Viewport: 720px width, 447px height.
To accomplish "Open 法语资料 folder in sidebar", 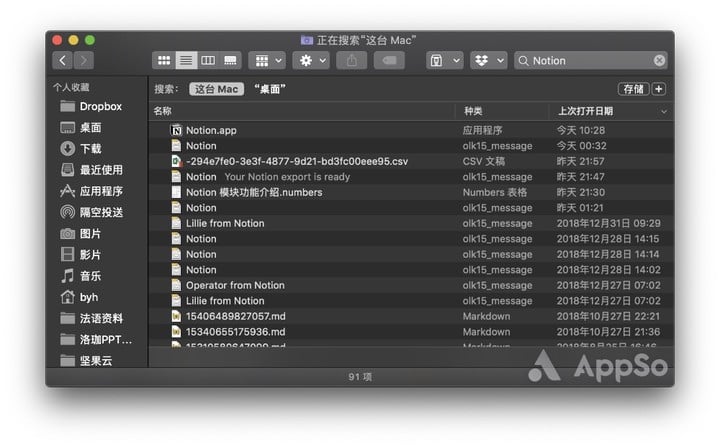I will 91,318.
